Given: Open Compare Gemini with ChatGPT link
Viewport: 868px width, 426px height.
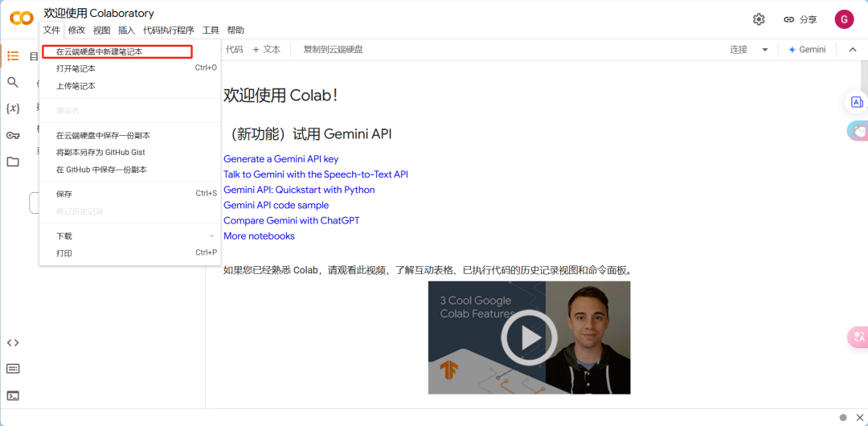Looking at the screenshot, I should (291, 220).
